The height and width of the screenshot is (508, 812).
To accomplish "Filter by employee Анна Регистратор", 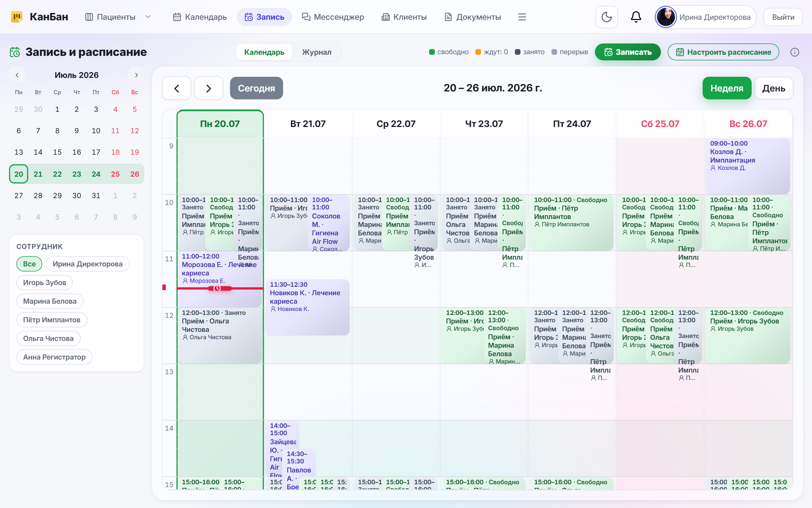I will click(x=54, y=357).
